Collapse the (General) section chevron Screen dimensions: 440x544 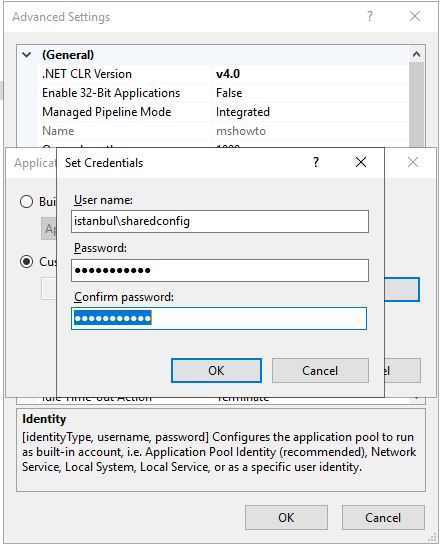click(27, 55)
